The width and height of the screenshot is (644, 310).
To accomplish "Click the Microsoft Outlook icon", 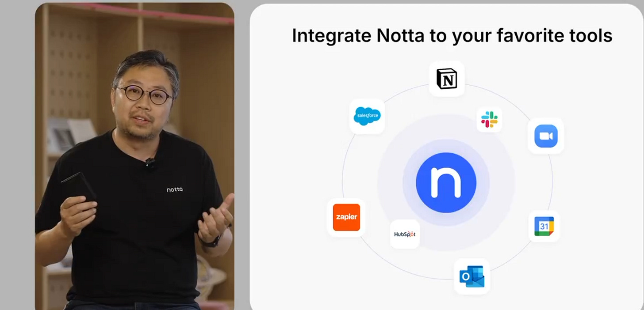I will pyautogui.click(x=472, y=276).
